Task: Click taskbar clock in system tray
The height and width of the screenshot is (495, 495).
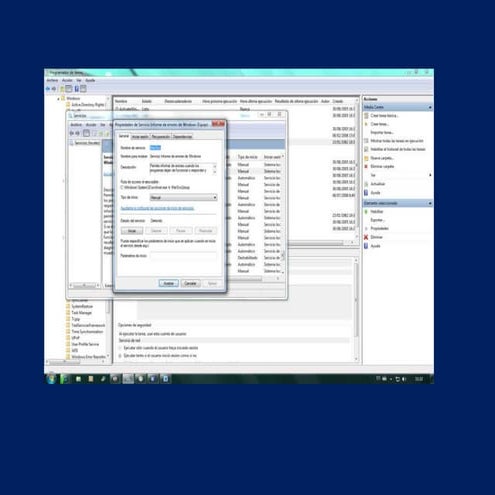Action: click(419, 379)
